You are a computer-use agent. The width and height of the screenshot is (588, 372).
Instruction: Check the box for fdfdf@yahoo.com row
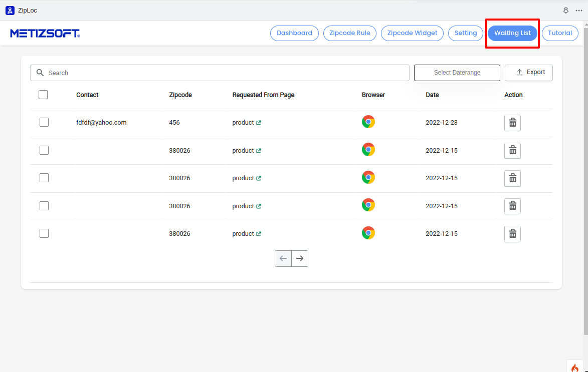pyautogui.click(x=44, y=122)
